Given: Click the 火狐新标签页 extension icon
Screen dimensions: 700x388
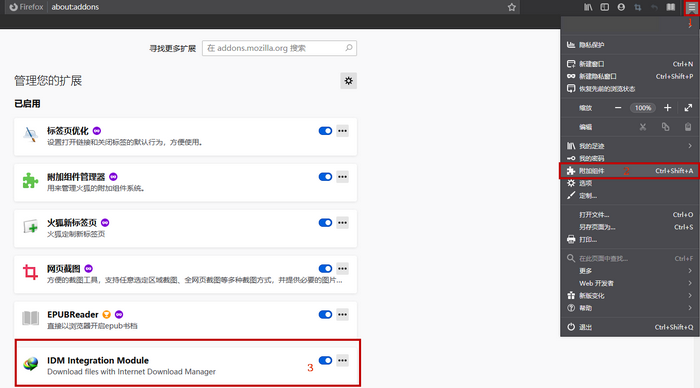Looking at the screenshot, I should pos(30,227).
